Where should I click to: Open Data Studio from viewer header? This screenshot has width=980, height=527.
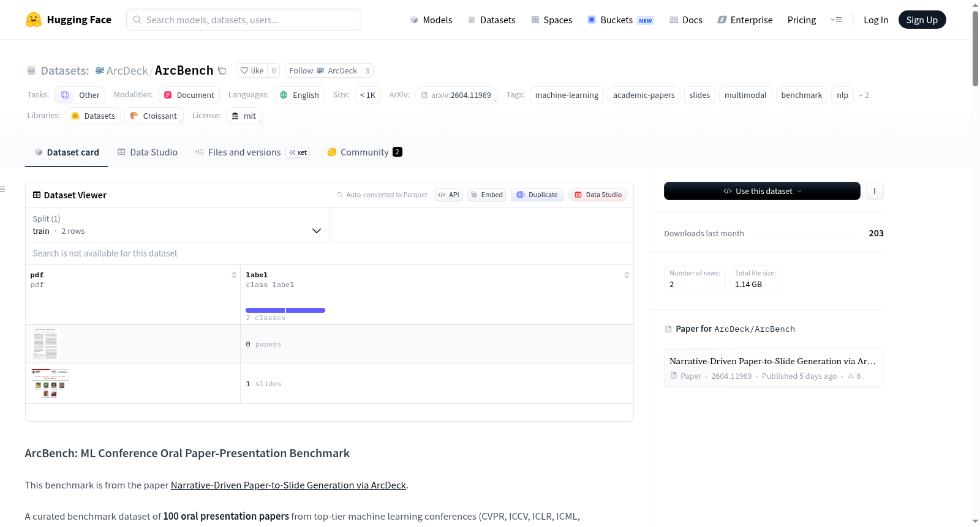(x=598, y=195)
